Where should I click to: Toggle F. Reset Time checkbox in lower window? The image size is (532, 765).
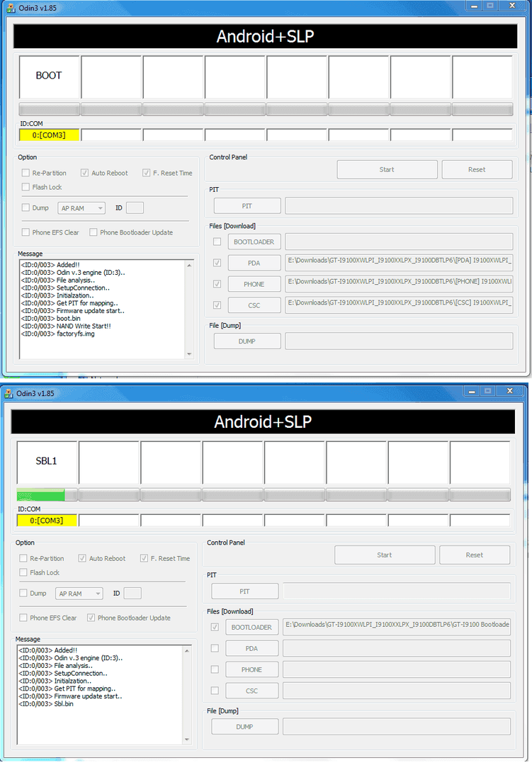144,558
